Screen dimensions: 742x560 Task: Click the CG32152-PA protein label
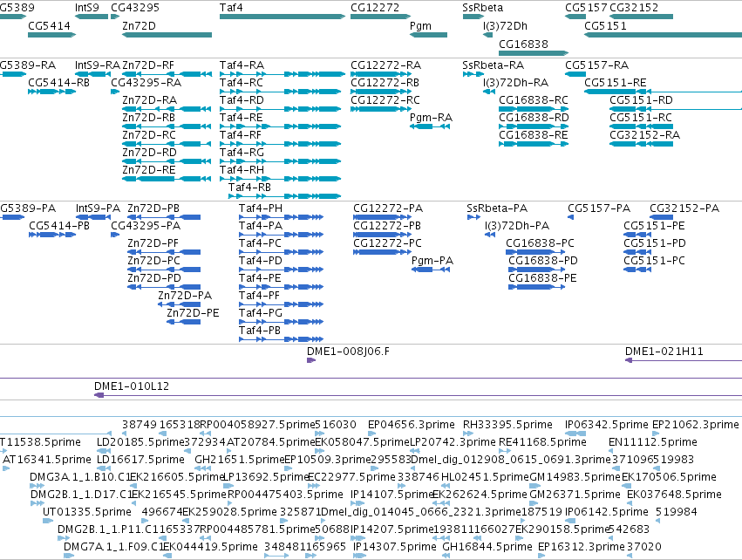click(x=684, y=208)
